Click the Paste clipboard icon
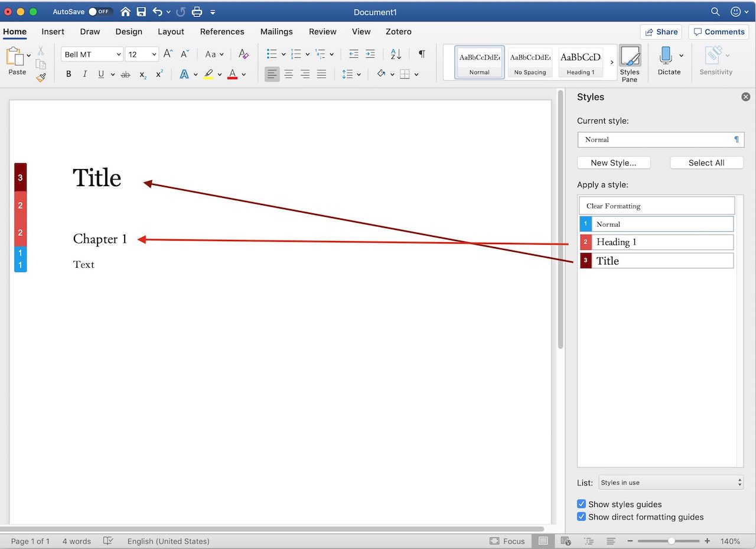The width and height of the screenshot is (756, 549). tap(14, 57)
